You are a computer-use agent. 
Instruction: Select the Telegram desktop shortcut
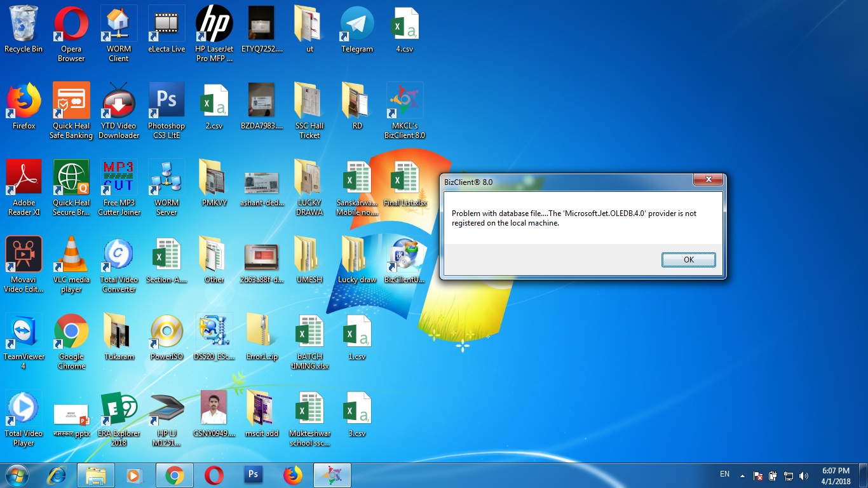pos(357,30)
